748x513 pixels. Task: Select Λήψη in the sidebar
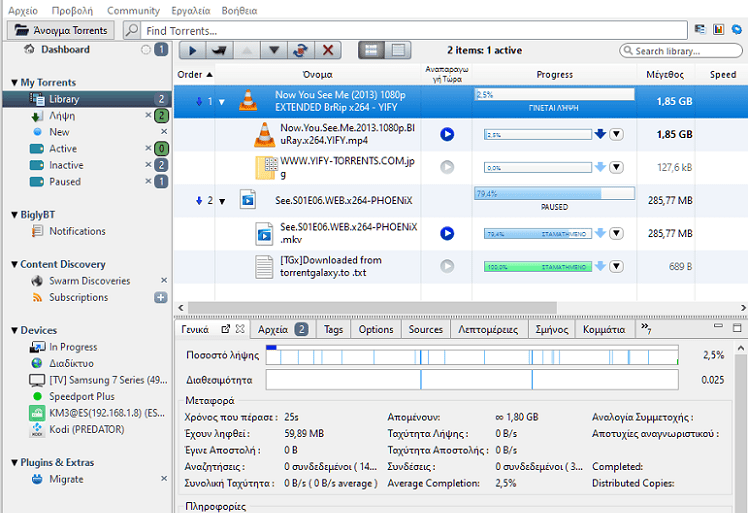(62, 116)
